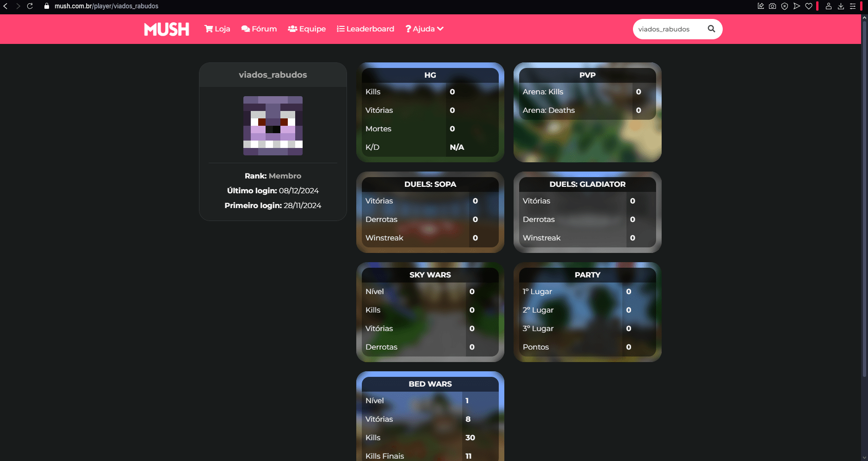This screenshot has height=461, width=868.
Task: Click the MUSH logo
Action: pyautogui.click(x=167, y=29)
